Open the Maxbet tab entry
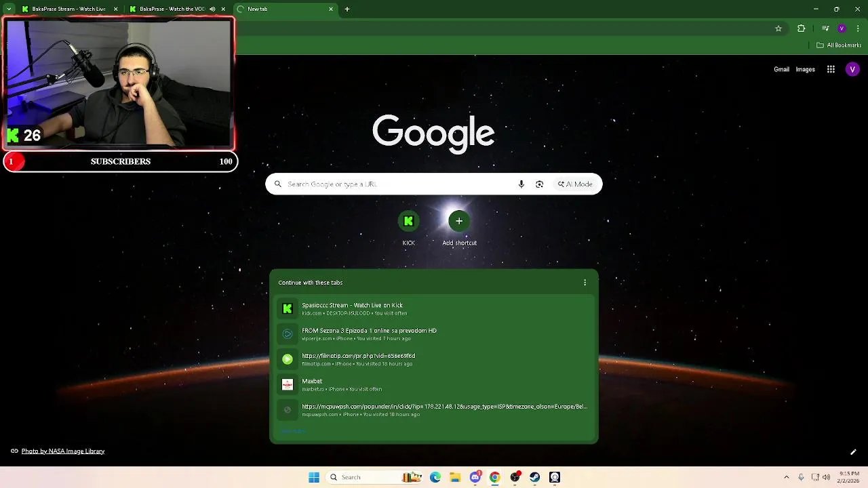868x488 pixels. pyautogui.click(x=434, y=385)
